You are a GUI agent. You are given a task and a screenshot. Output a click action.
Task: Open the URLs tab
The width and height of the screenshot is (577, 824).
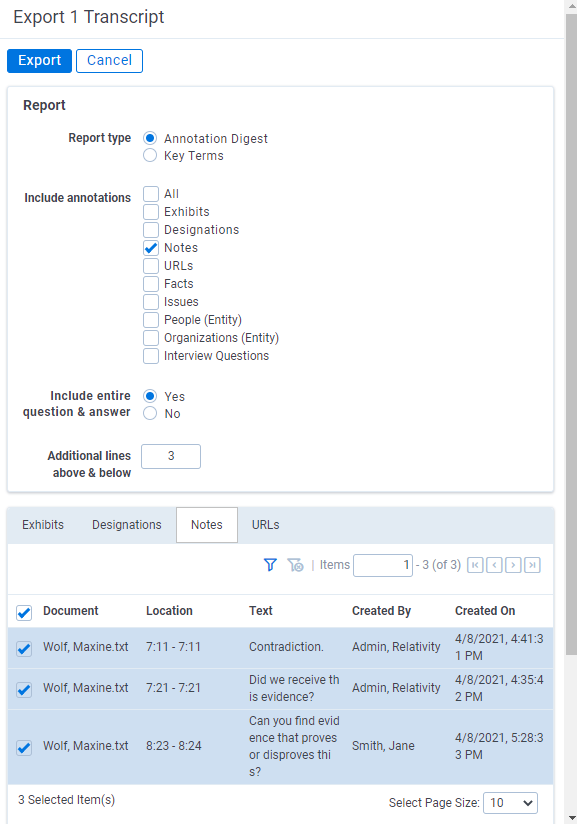(x=265, y=524)
